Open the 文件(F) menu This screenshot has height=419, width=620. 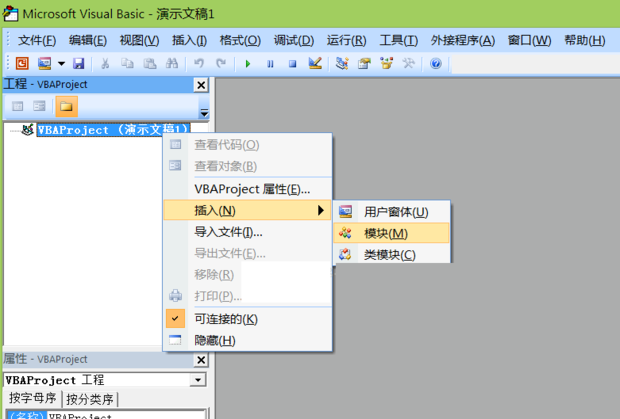pos(37,40)
